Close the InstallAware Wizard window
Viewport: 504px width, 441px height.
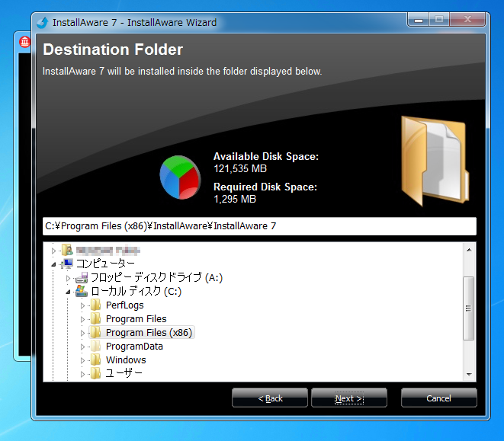(467, 20)
